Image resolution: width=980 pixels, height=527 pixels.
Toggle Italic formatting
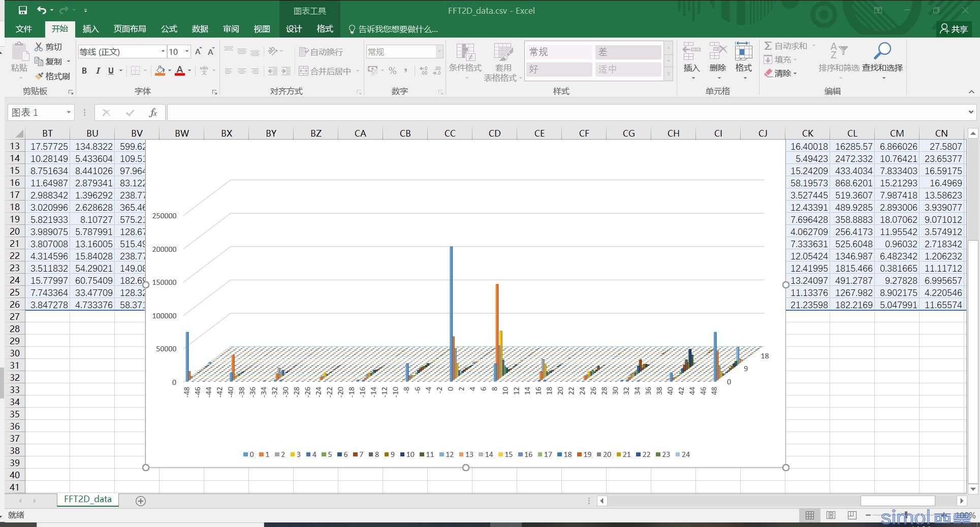click(98, 71)
